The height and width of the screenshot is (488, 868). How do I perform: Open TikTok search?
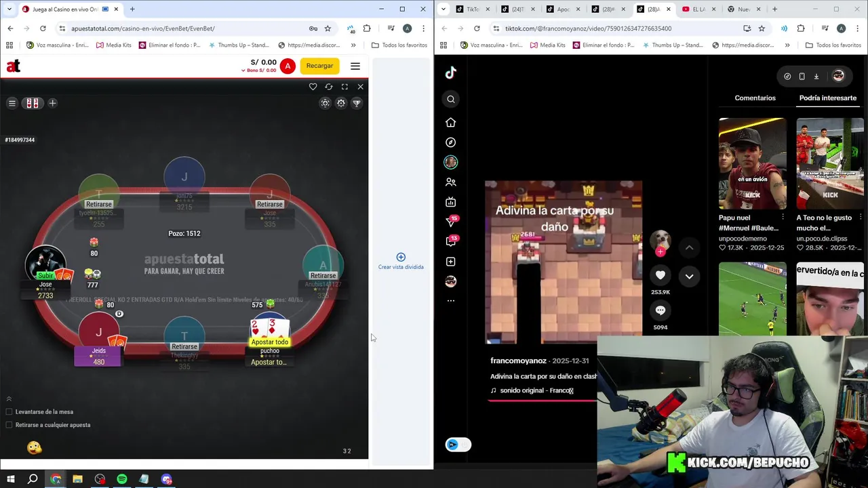451,100
